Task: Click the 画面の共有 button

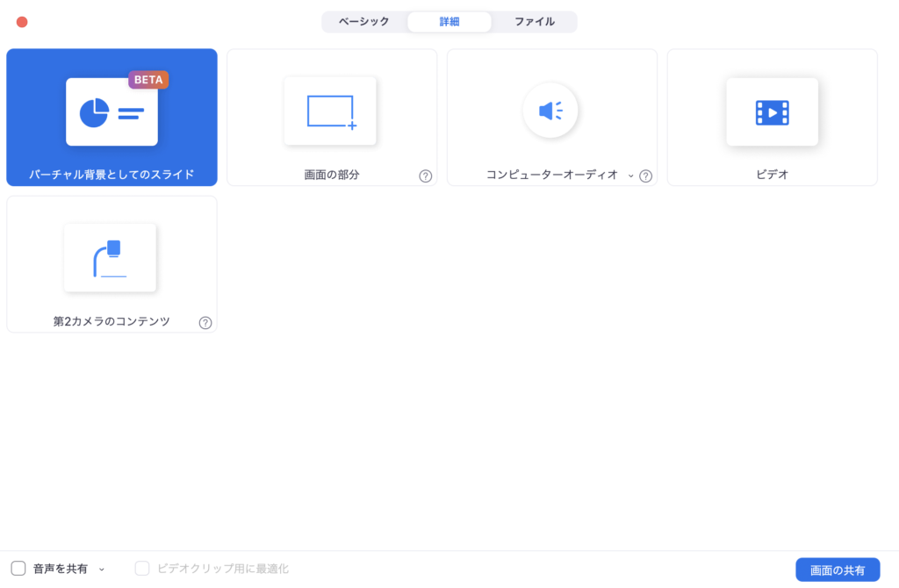Action: point(838,570)
